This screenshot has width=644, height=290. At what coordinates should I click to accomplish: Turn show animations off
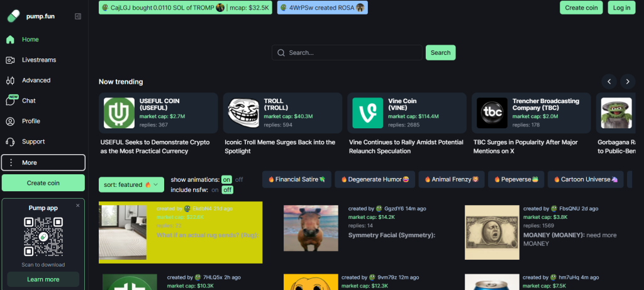point(239,179)
